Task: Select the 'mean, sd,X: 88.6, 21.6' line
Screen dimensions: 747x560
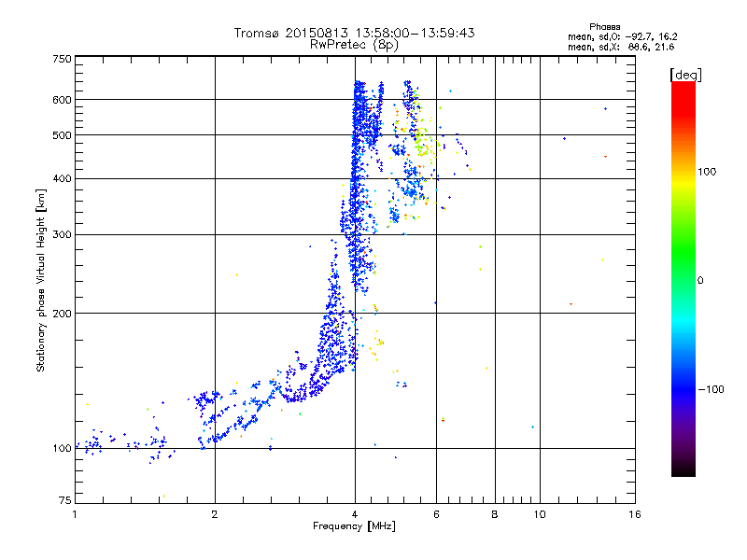Action: coord(621,47)
